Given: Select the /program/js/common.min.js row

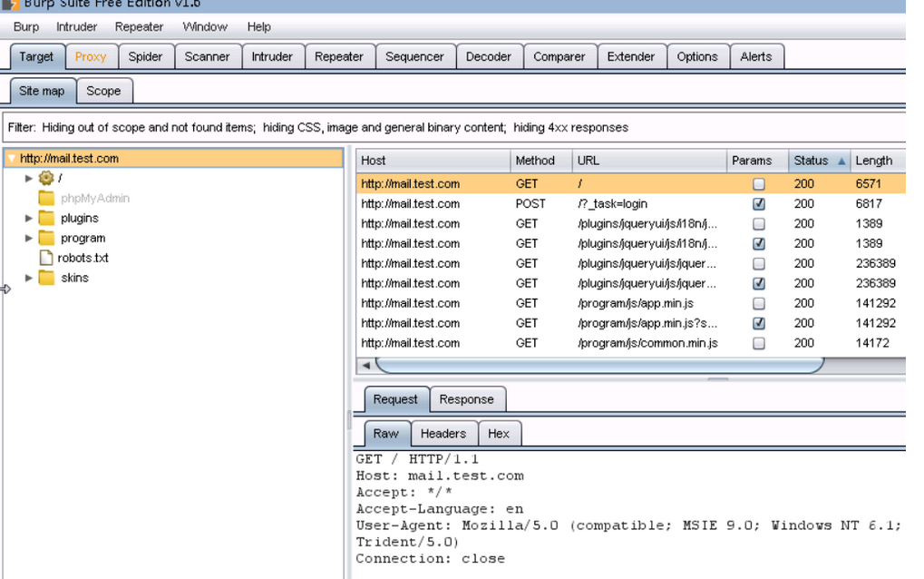Looking at the screenshot, I should tap(631, 343).
